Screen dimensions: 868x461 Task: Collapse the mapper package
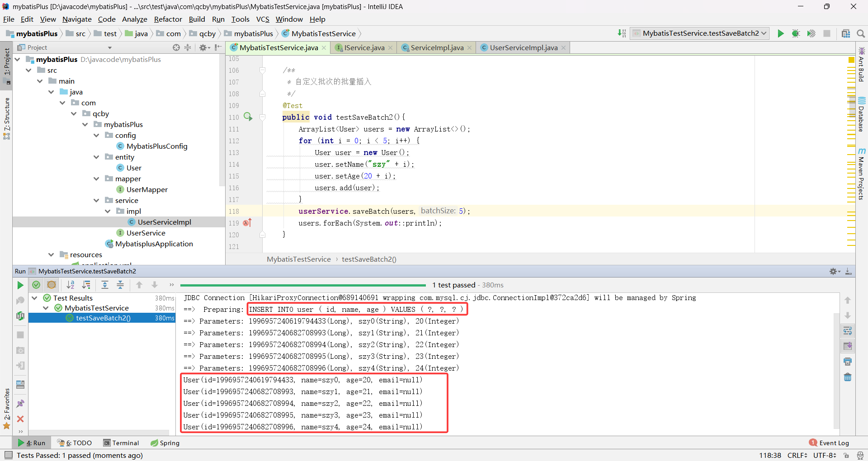tap(96, 179)
